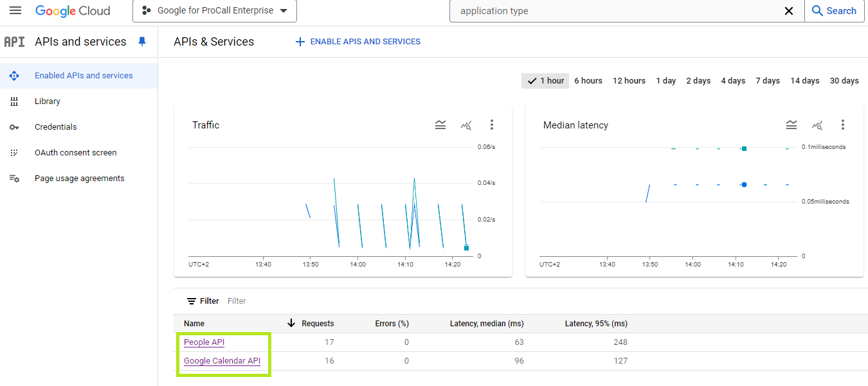Open metrics explorer on Median latency chart

click(x=817, y=125)
